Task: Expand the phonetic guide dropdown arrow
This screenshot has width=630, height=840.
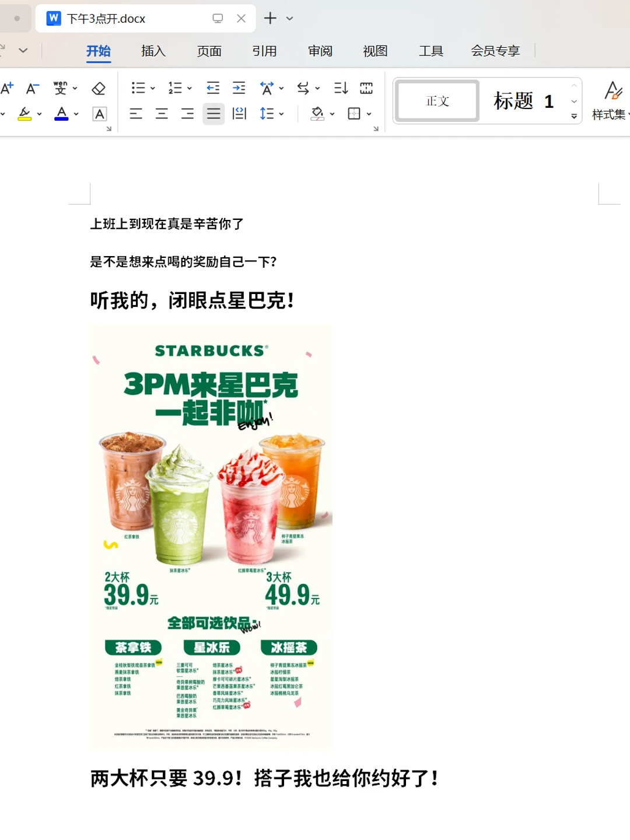Action: tap(75, 89)
